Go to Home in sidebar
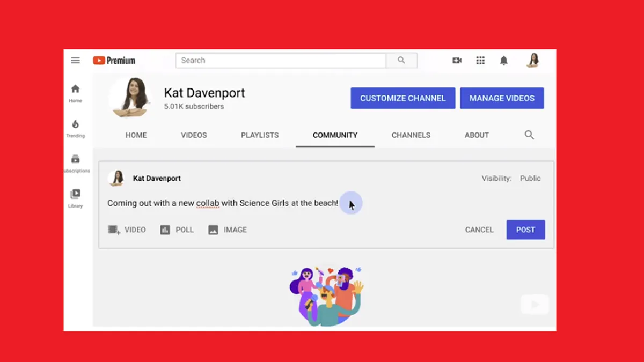644x362 pixels. 75,94
